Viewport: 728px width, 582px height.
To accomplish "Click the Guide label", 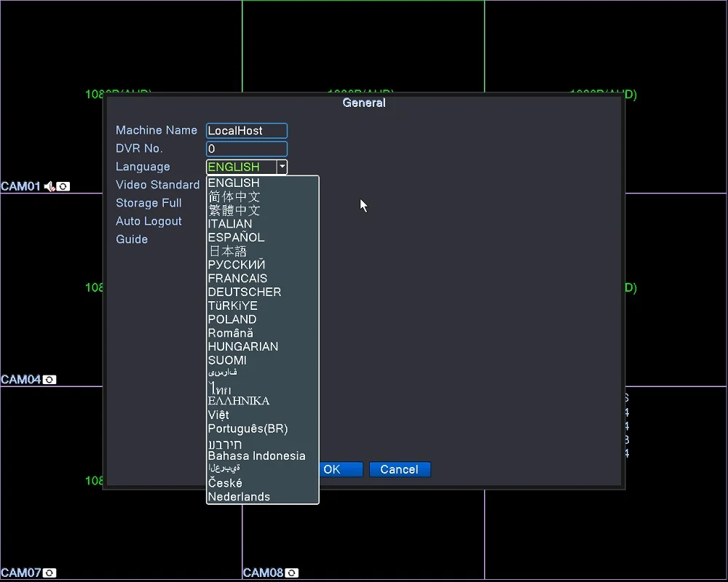I will 132,239.
